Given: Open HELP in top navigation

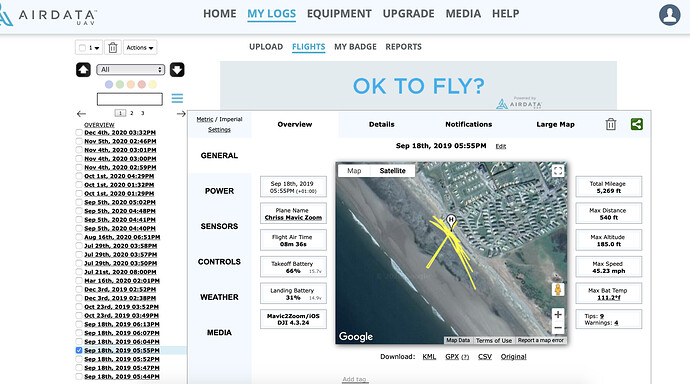Looking at the screenshot, I should pyautogui.click(x=506, y=14).
